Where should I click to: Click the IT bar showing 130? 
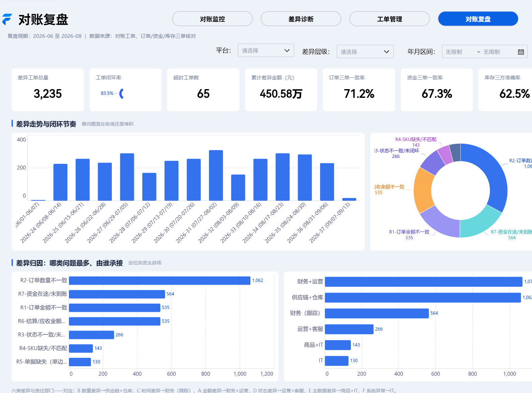point(337,361)
